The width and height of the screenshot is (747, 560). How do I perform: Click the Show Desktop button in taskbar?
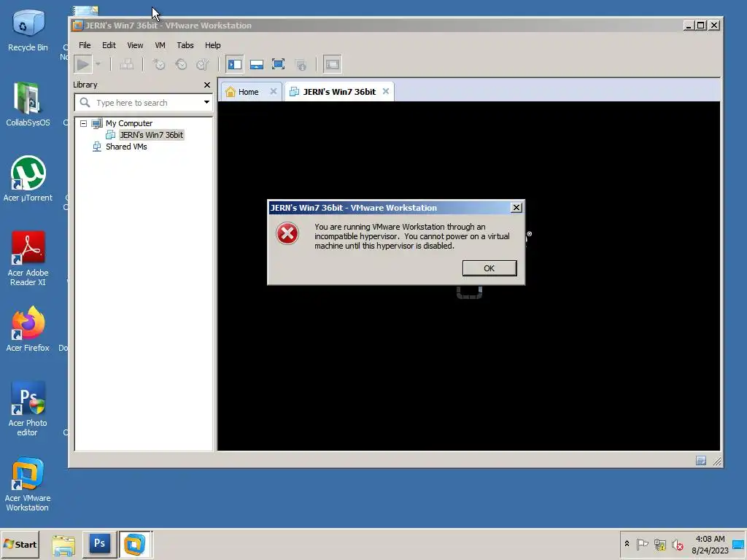click(739, 544)
